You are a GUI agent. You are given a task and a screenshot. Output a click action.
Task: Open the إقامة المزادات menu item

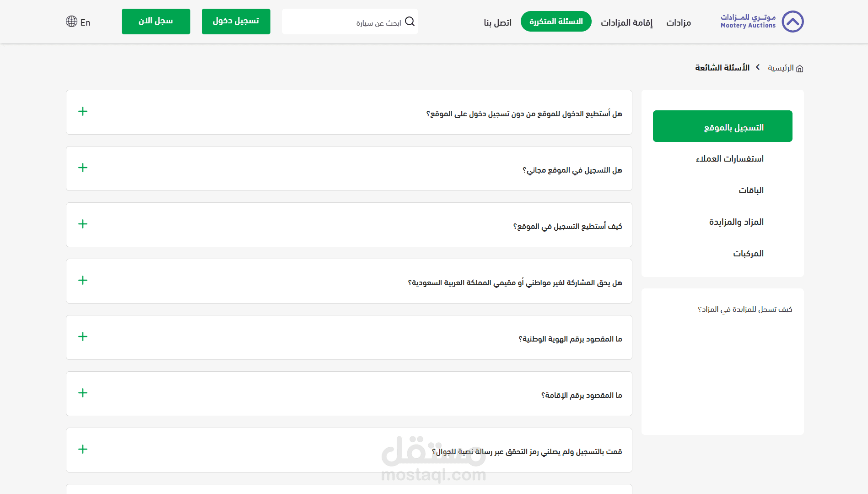click(626, 22)
